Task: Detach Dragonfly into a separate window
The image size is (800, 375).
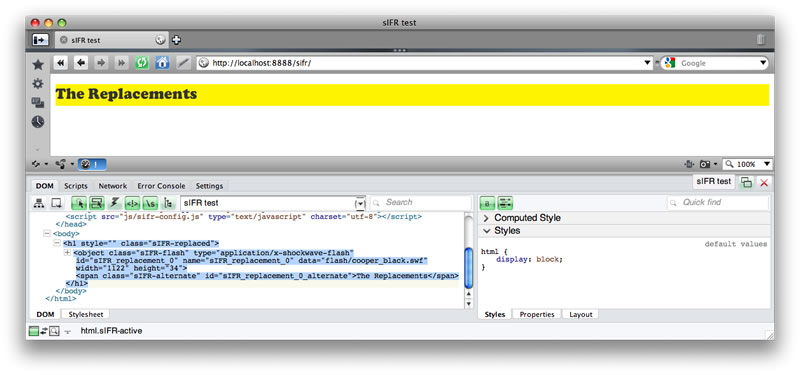Action: (746, 182)
